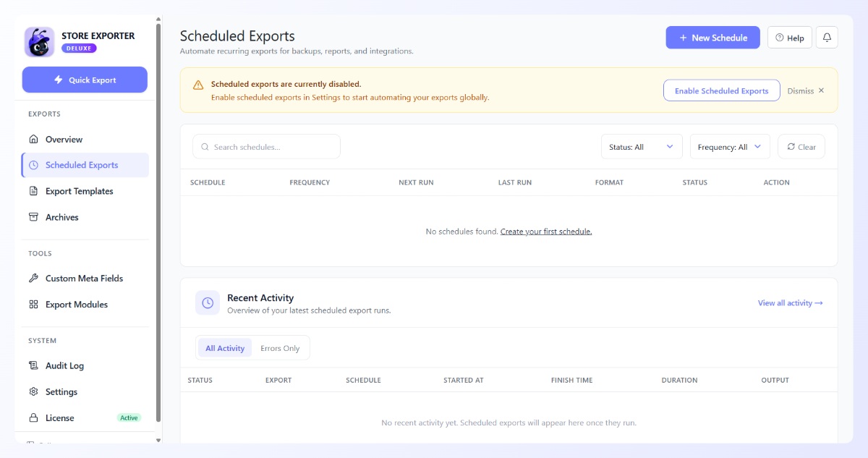This screenshot has width=868, height=458.
Task: Click the OUTPUT column header
Action: tap(775, 380)
